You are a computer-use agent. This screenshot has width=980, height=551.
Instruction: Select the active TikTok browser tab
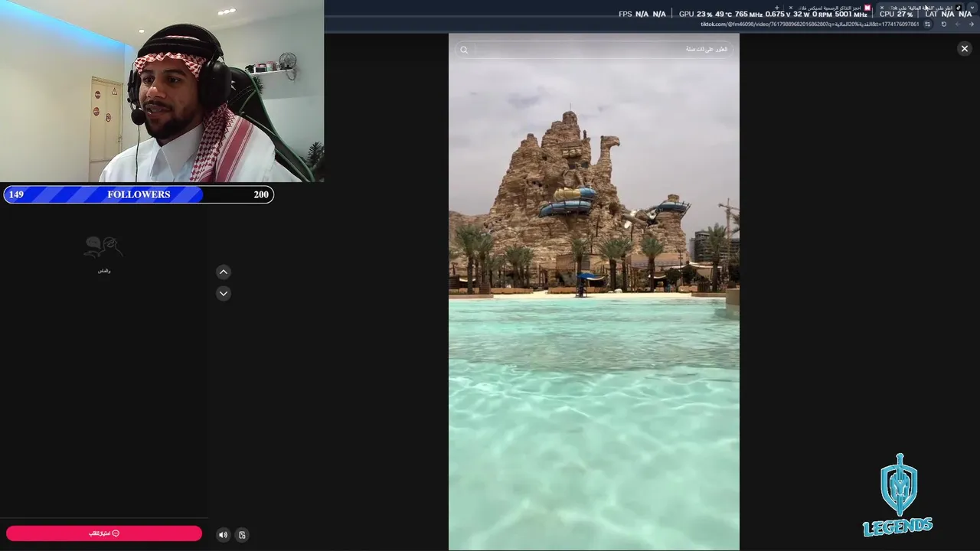(x=919, y=8)
